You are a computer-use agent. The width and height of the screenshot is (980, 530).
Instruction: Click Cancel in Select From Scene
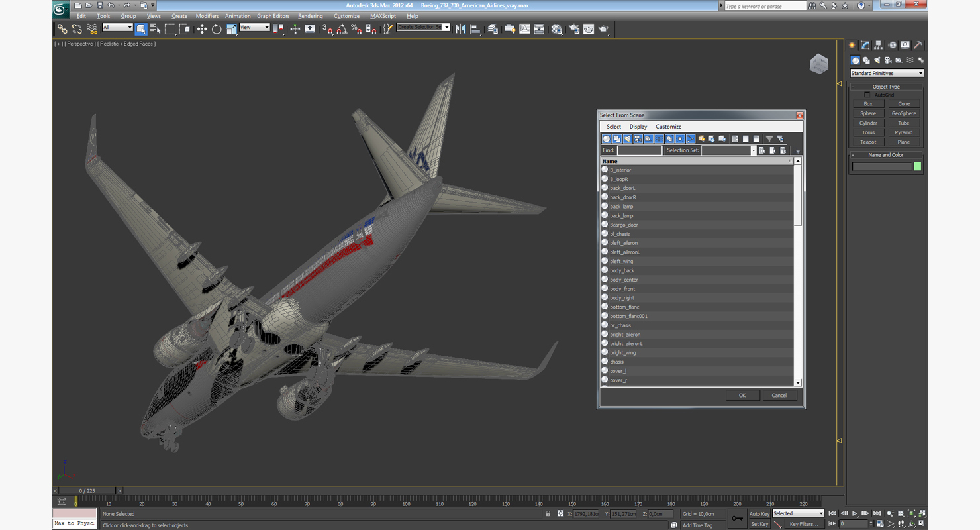click(779, 395)
